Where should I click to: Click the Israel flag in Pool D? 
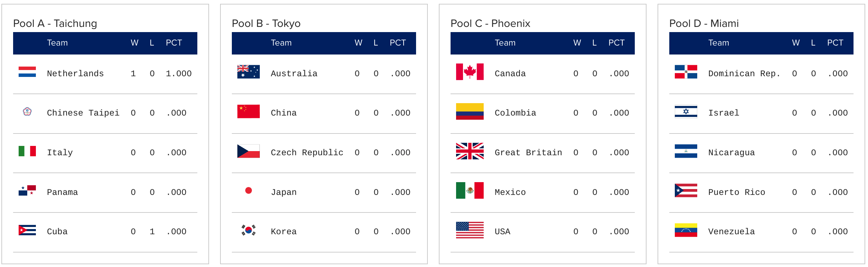point(686,111)
